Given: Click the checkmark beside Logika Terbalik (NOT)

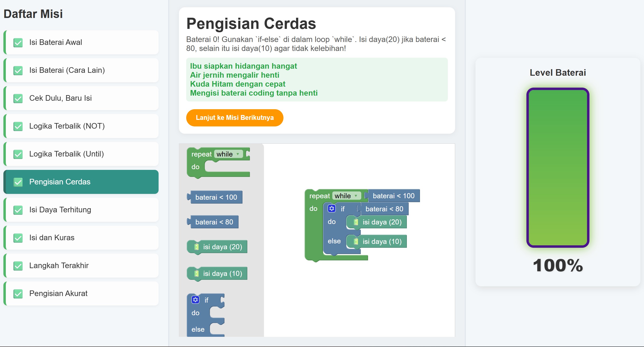Looking at the screenshot, I should point(18,126).
